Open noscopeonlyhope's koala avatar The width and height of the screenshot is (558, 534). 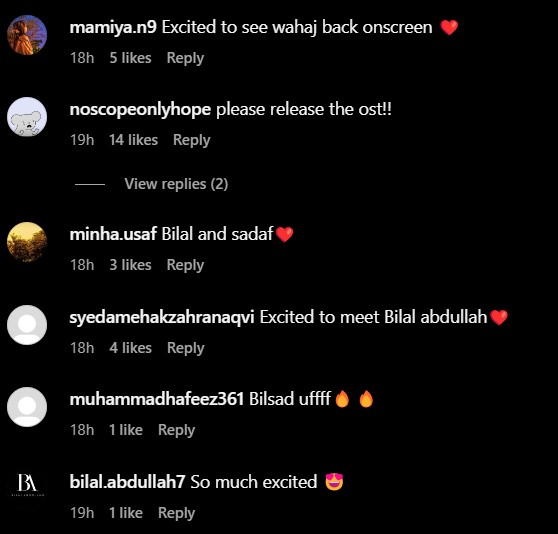(x=27, y=117)
